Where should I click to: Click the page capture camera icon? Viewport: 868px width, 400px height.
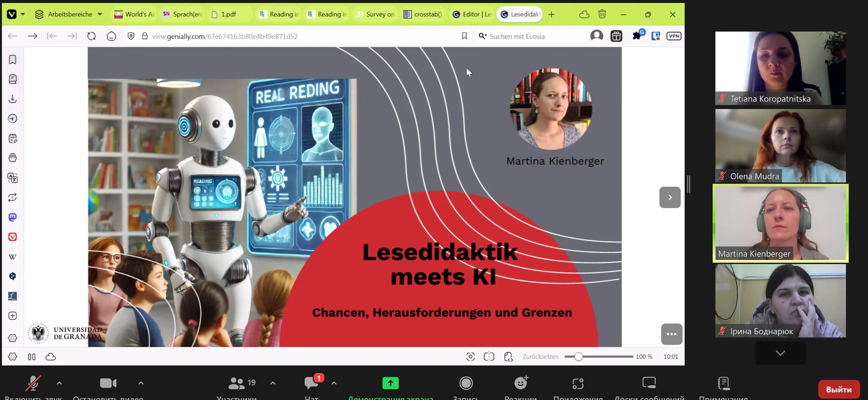point(470,357)
